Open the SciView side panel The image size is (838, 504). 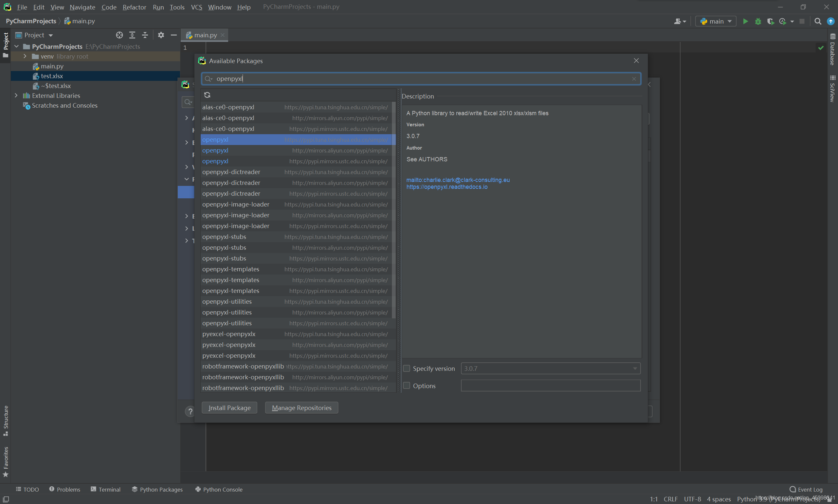coord(832,88)
